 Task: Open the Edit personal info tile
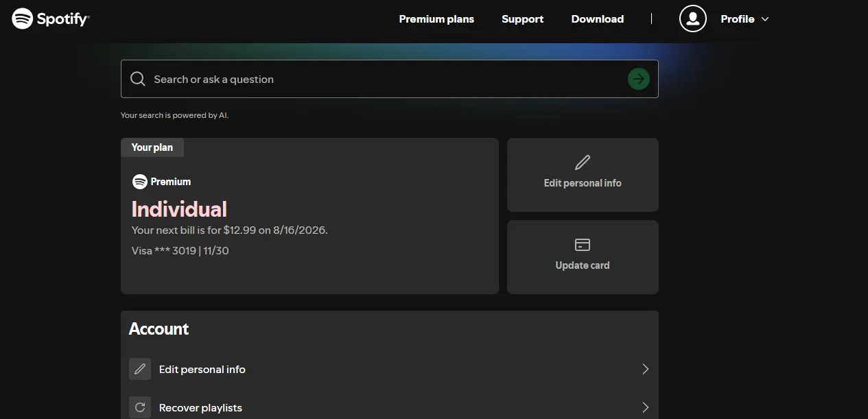point(583,175)
